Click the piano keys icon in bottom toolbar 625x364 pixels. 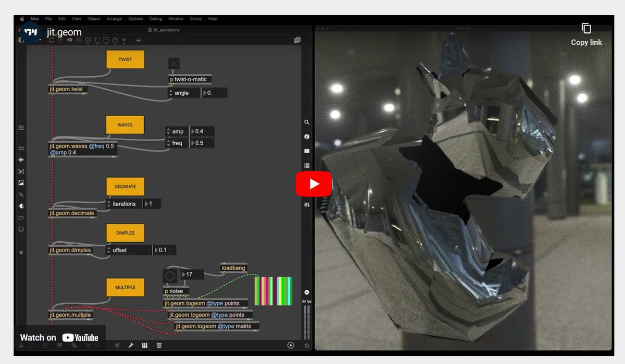[145, 345]
